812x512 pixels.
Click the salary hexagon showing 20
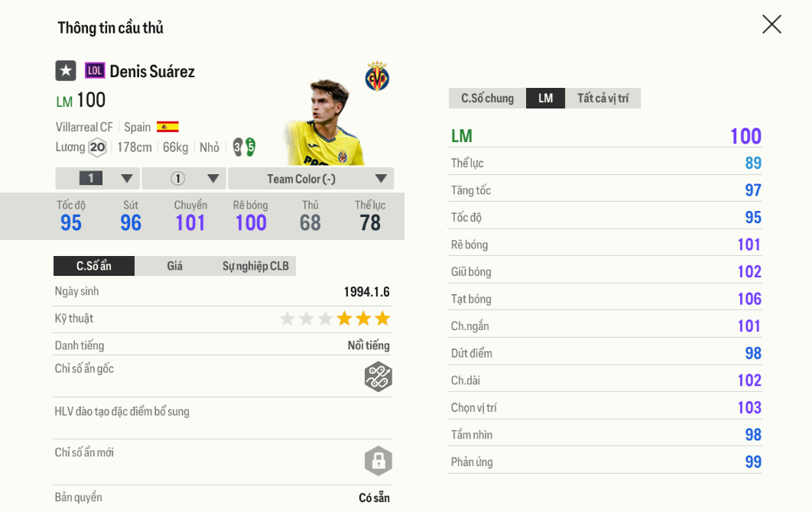[97, 147]
